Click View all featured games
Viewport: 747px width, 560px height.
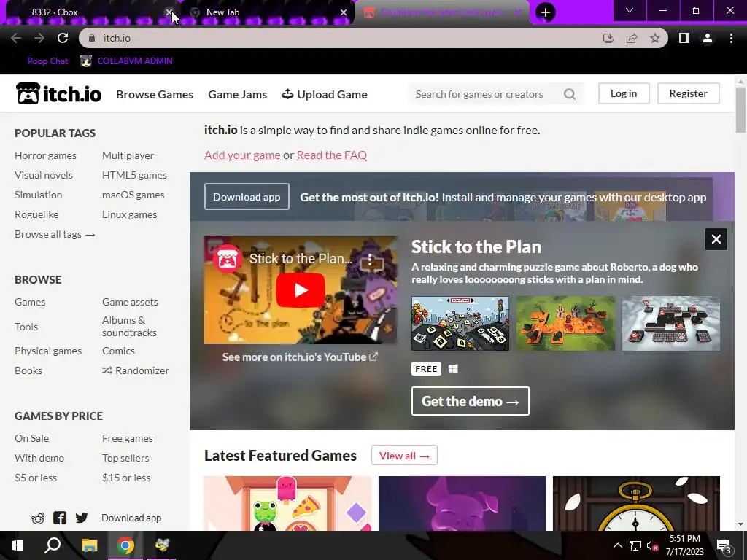click(404, 456)
